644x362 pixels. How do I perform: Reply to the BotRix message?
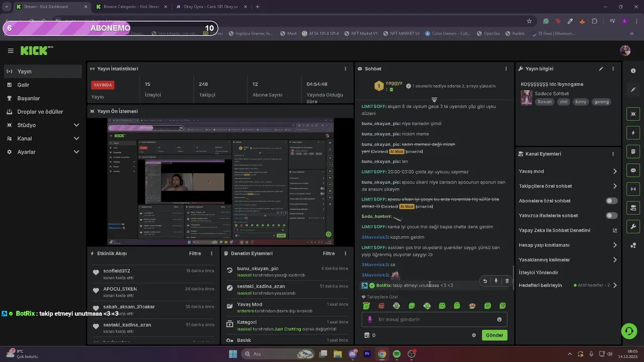[485, 281]
